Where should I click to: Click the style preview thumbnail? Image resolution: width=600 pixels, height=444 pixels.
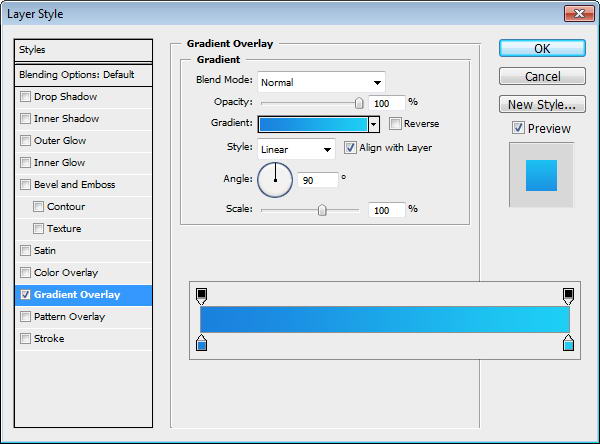[541, 175]
